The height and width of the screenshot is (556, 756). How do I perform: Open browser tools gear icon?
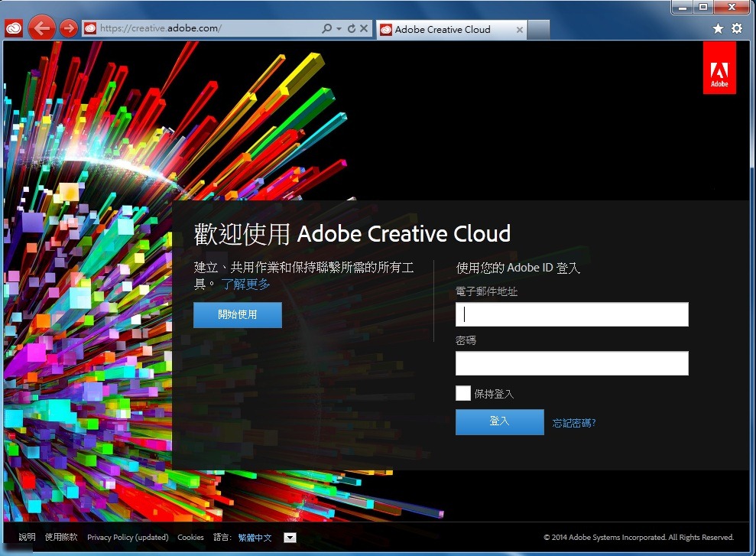click(737, 28)
